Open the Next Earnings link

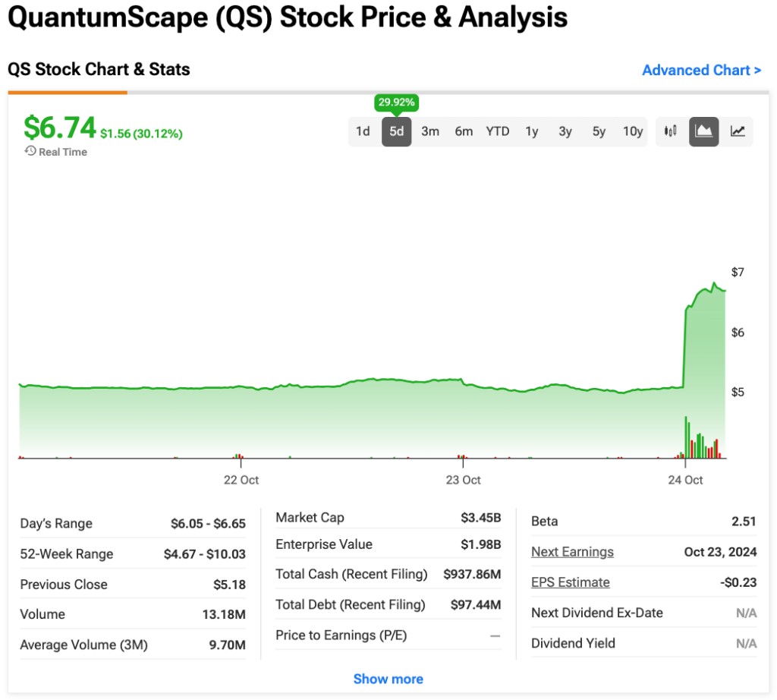572,552
